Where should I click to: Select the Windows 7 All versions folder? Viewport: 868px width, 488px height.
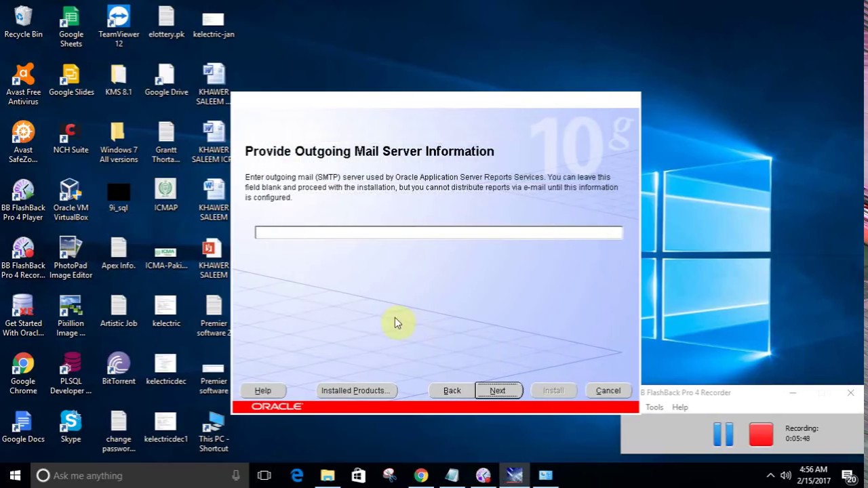coord(119,142)
